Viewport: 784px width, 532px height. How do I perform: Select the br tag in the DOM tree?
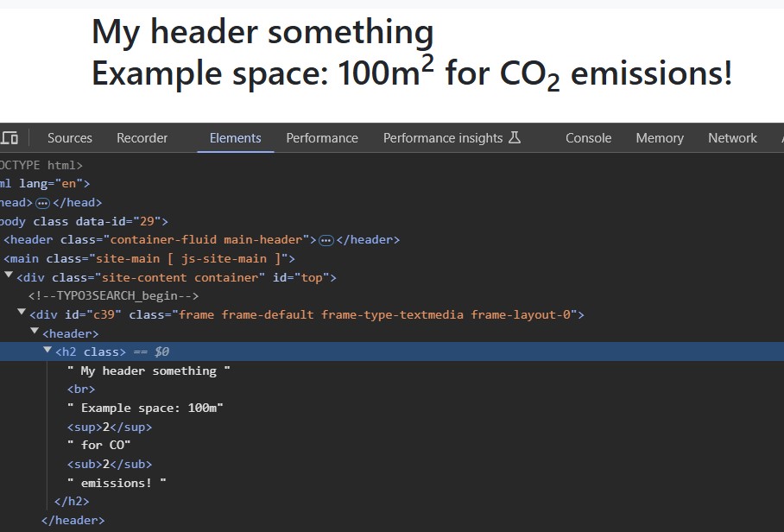click(x=80, y=389)
